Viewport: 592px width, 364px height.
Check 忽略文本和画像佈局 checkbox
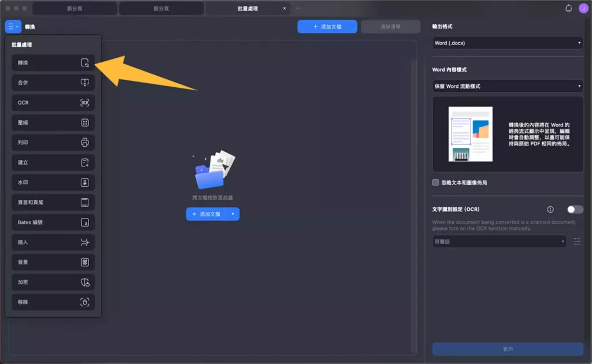pos(435,182)
